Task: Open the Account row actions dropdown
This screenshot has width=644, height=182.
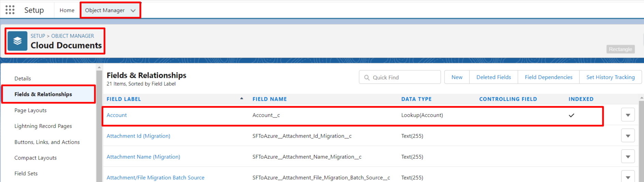Action: pyautogui.click(x=628, y=115)
